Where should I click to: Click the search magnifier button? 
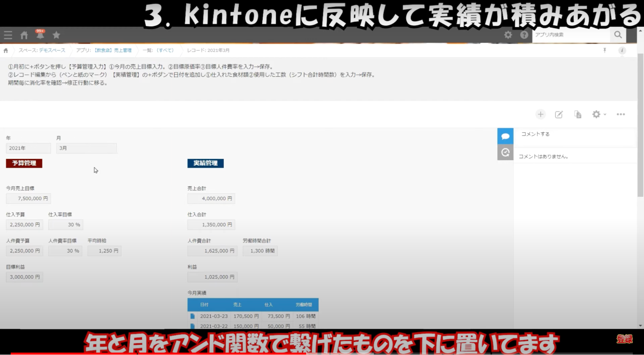click(618, 35)
